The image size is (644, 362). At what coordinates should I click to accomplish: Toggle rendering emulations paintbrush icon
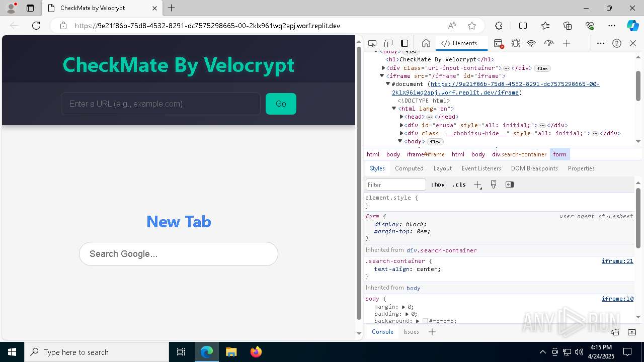coord(494,185)
